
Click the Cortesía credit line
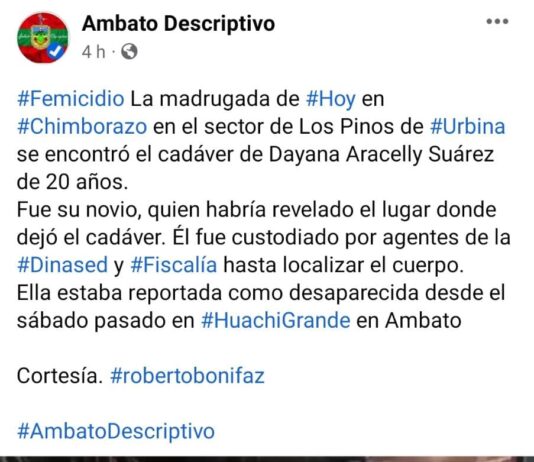(x=141, y=376)
